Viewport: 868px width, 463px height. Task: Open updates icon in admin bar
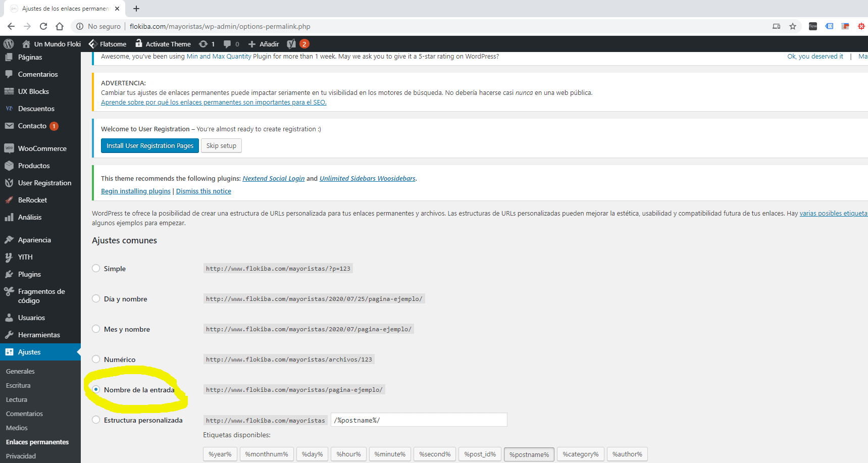coord(203,44)
